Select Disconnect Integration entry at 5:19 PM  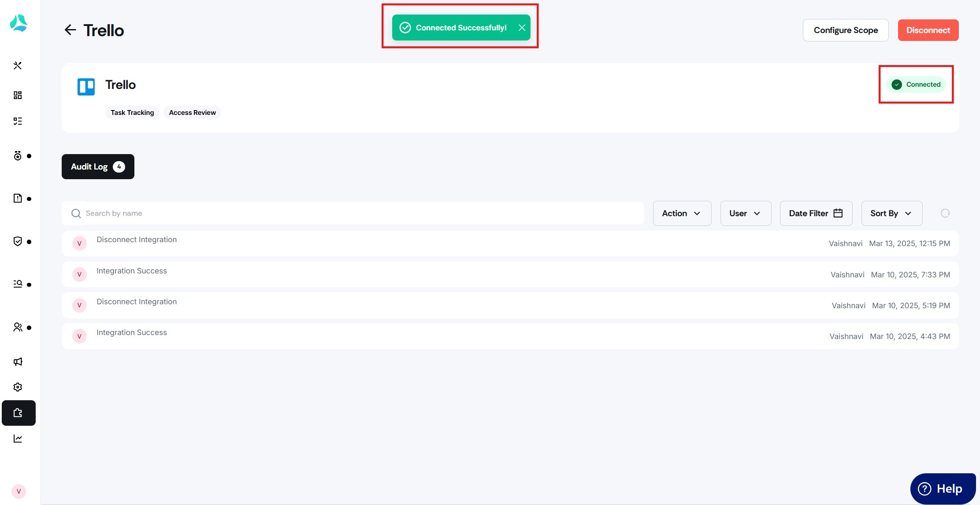tap(510, 305)
